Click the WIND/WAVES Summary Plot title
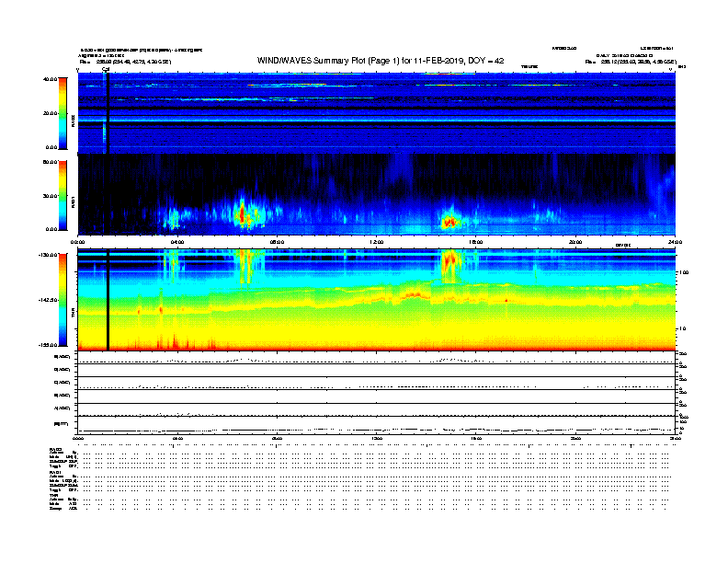The width and height of the screenshot is (728, 563). (x=381, y=61)
